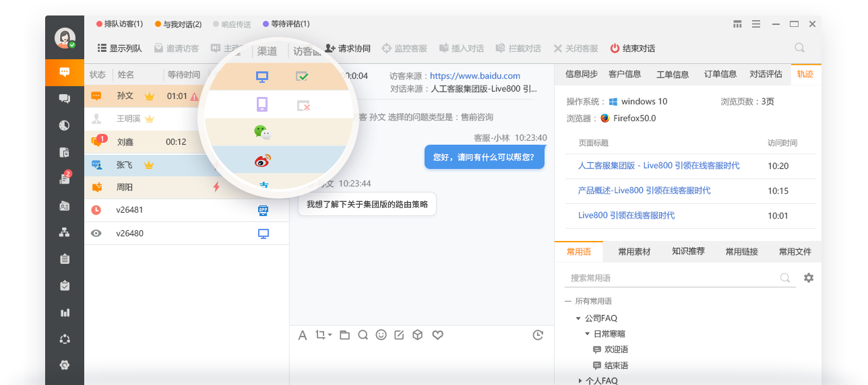The height and width of the screenshot is (385, 868).
Task: Click the search icon in top toolbar
Action: tap(799, 48)
